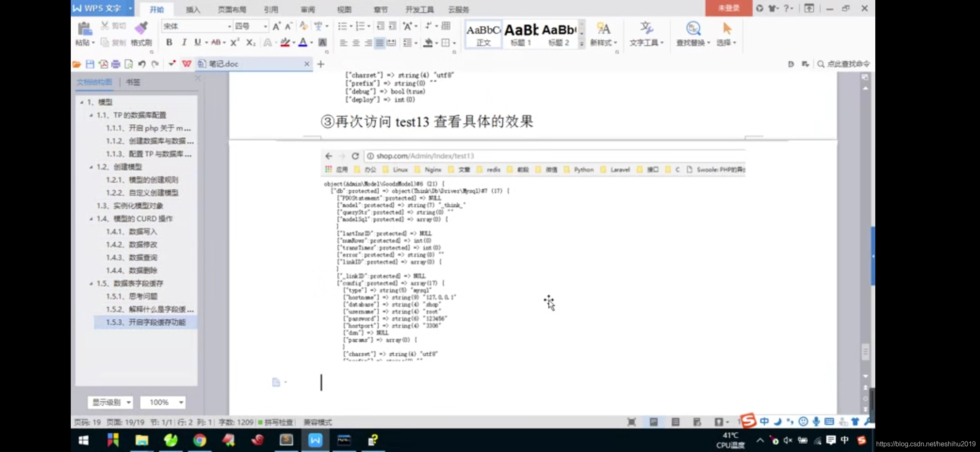Open the 插入 ribbon tab

pos(193,10)
